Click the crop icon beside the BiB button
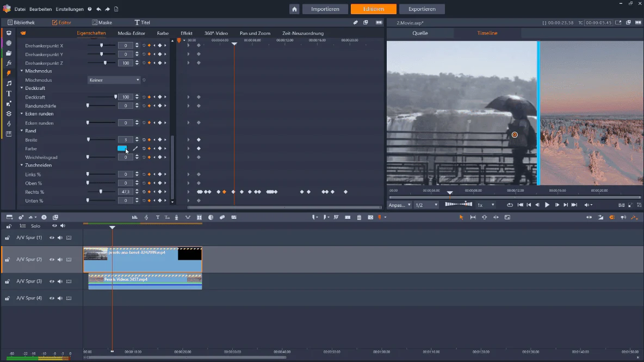 [x=639, y=205]
